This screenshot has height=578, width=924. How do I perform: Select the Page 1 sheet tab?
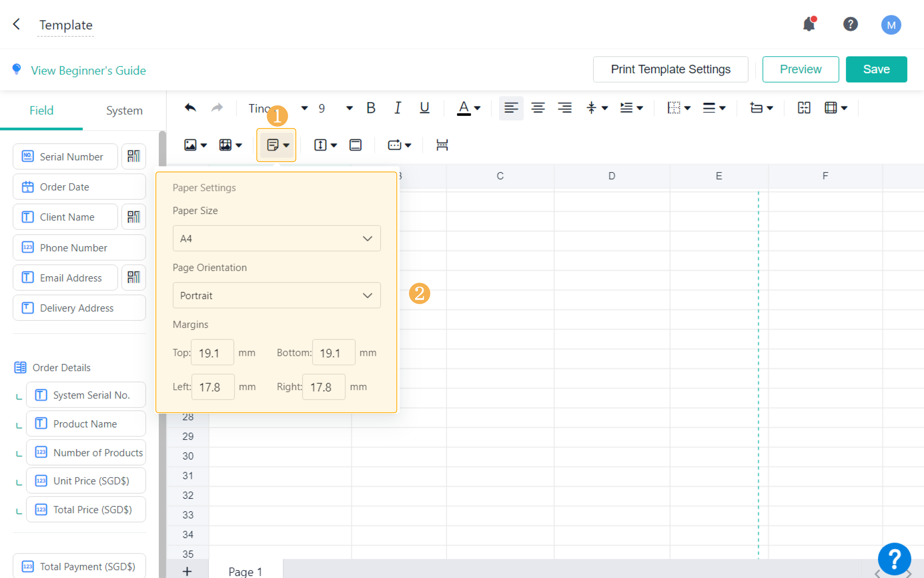[x=245, y=572]
